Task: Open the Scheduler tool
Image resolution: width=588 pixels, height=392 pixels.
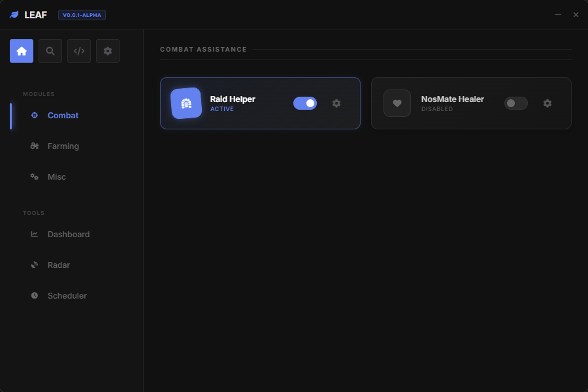Action: 71,296
